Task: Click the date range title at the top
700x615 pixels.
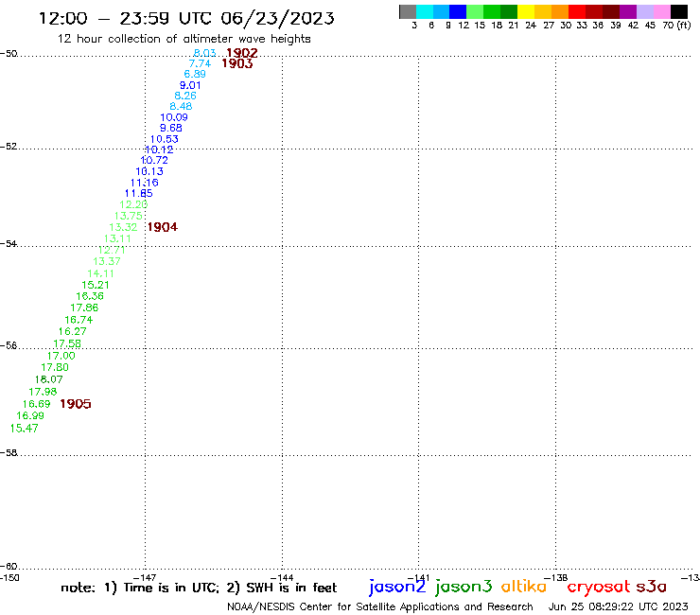Action: (186, 18)
